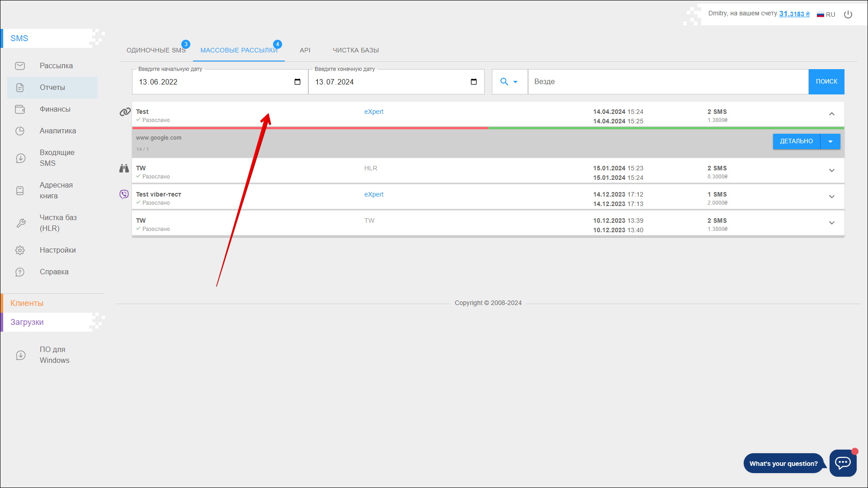Expand the Test viber-тест row
The image size is (868, 488).
coord(831,197)
